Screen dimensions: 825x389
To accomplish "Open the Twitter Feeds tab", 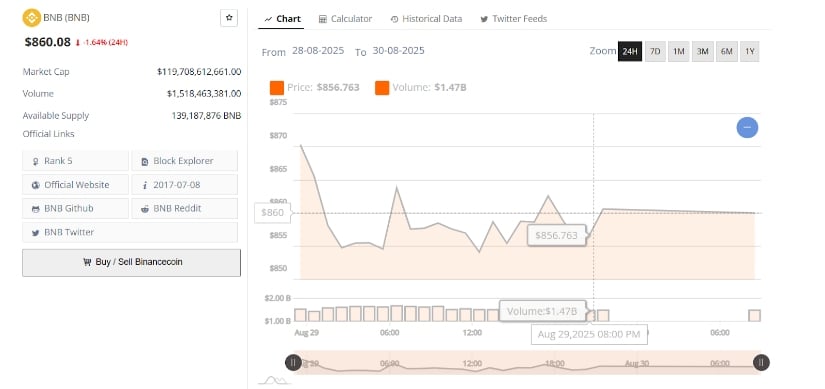I will 514,19.
